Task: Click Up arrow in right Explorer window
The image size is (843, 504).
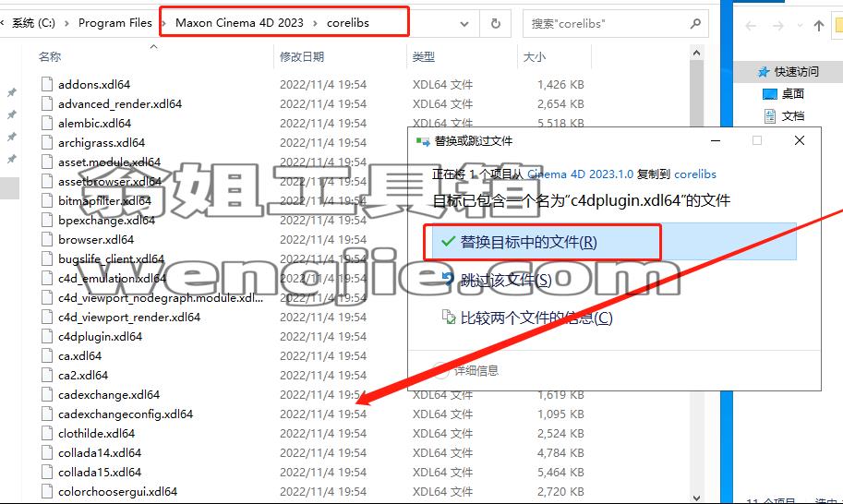Action: 818,25
